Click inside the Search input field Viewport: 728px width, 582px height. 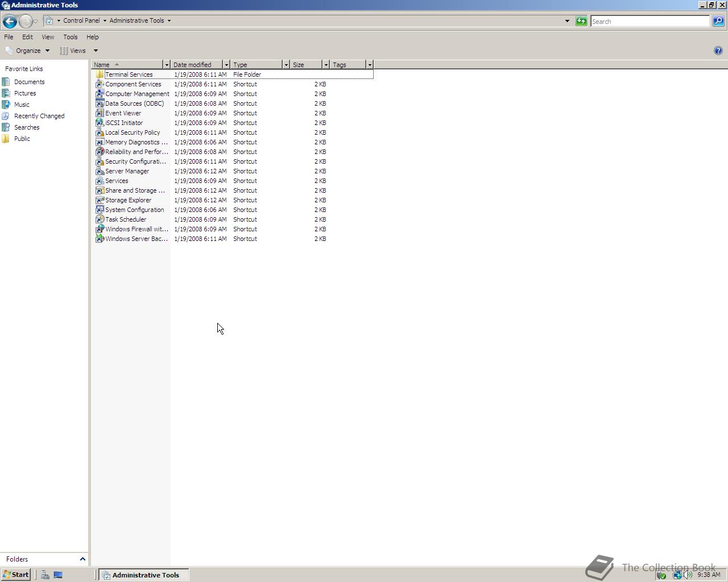(x=650, y=21)
